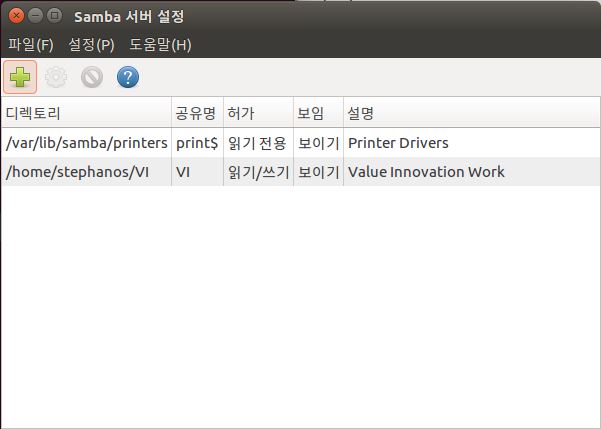This screenshot has height=429, width=601.
Task: Click the green plus add share icon
Action: tap(20, 77)
